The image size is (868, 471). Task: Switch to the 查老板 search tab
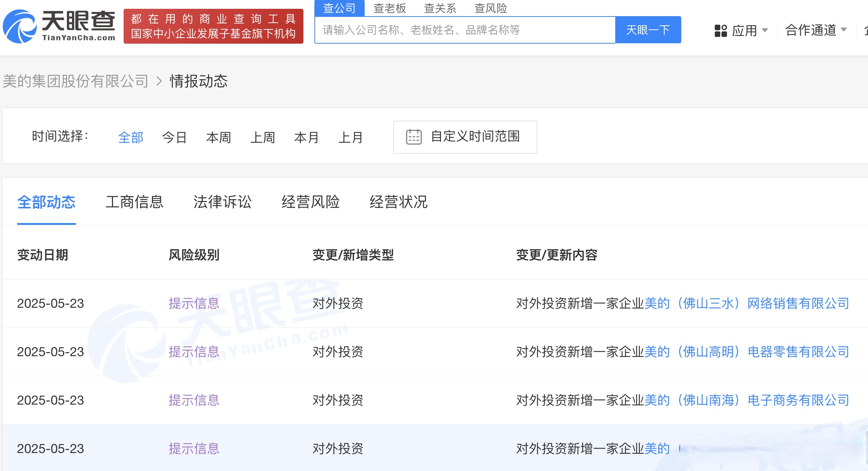(x=390, y=8)
